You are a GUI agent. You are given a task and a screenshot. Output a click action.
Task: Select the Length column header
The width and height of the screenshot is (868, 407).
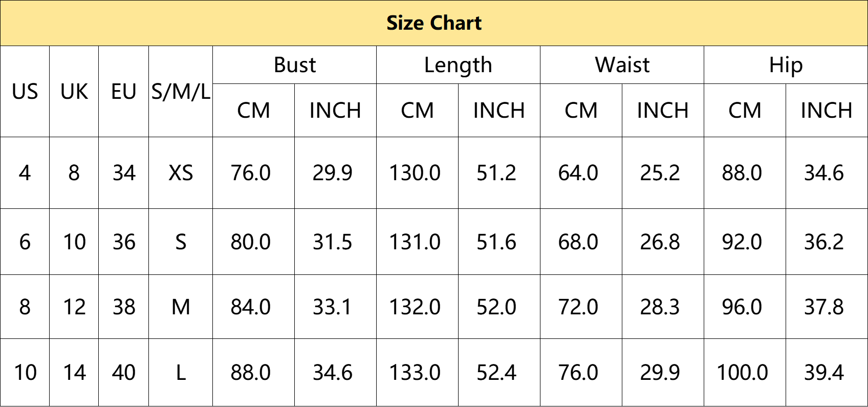coord(458,65)
